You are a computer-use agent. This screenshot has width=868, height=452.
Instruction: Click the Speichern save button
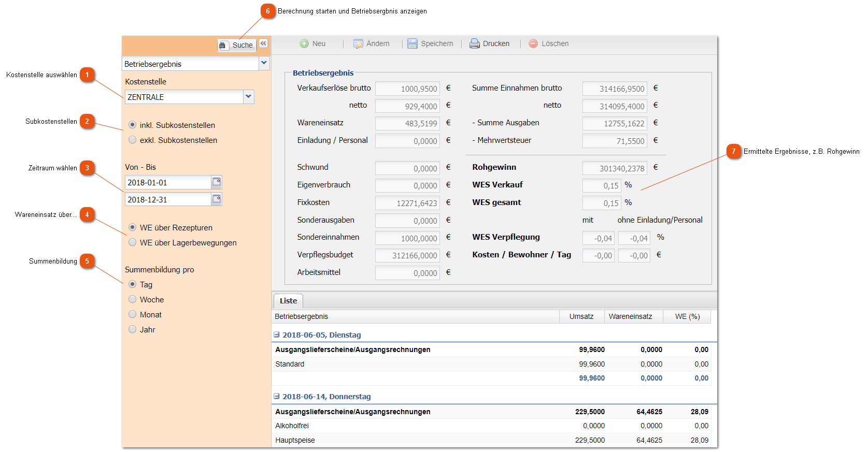[x=430, y=43]
